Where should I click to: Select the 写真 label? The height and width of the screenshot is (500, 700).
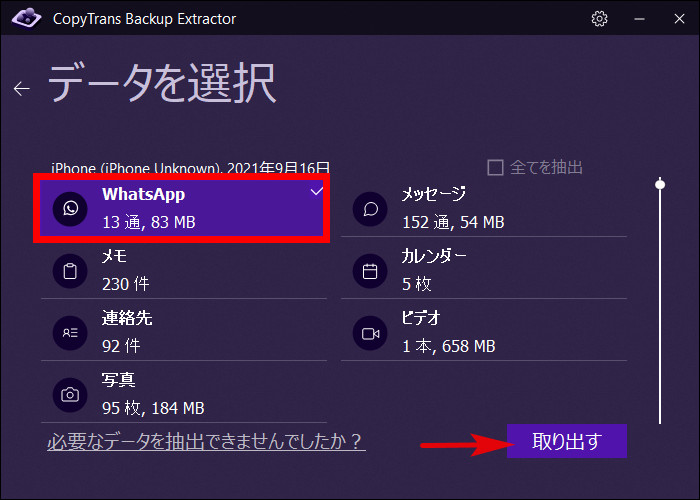tap(118, 380)
